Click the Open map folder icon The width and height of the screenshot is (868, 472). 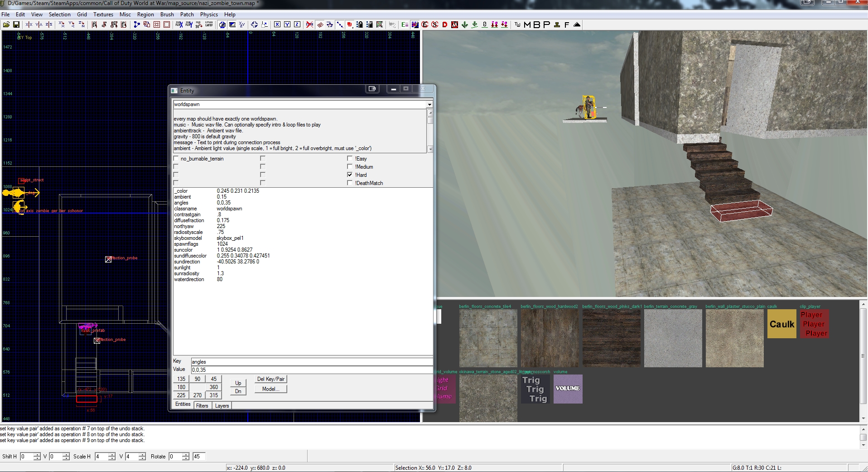tap(6, 24)
